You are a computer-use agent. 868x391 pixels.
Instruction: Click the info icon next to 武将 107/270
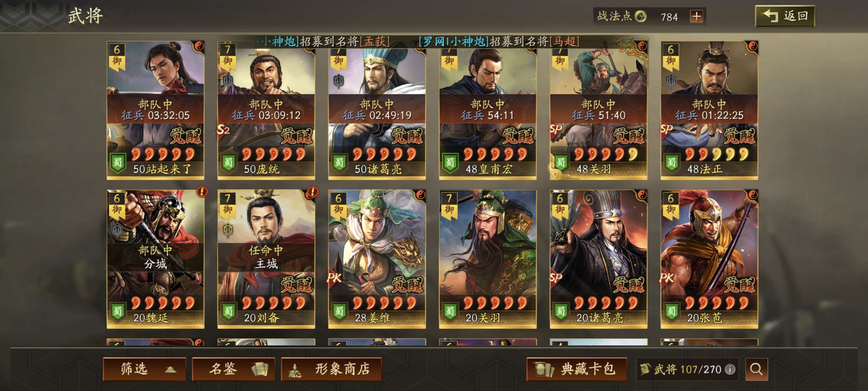click(730, 369)
